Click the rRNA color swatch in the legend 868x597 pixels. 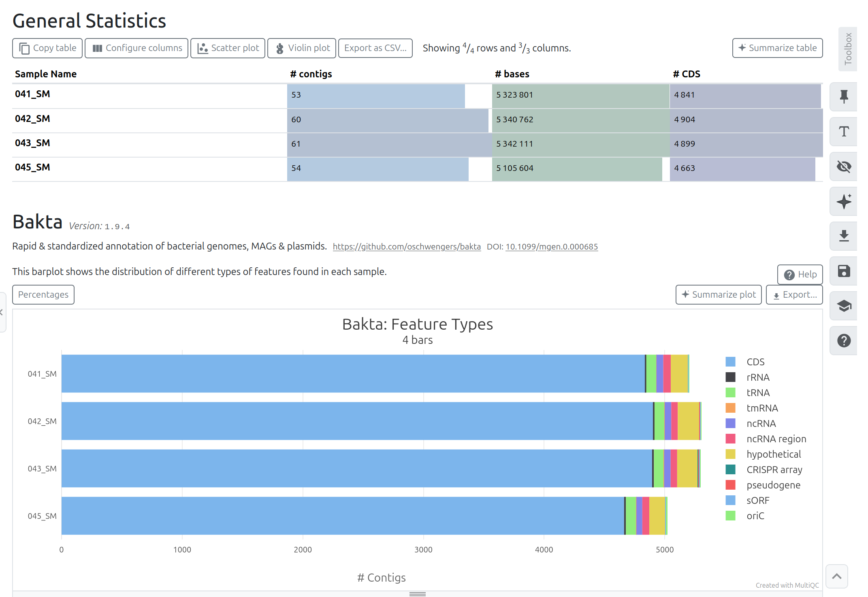click(730, 377)
